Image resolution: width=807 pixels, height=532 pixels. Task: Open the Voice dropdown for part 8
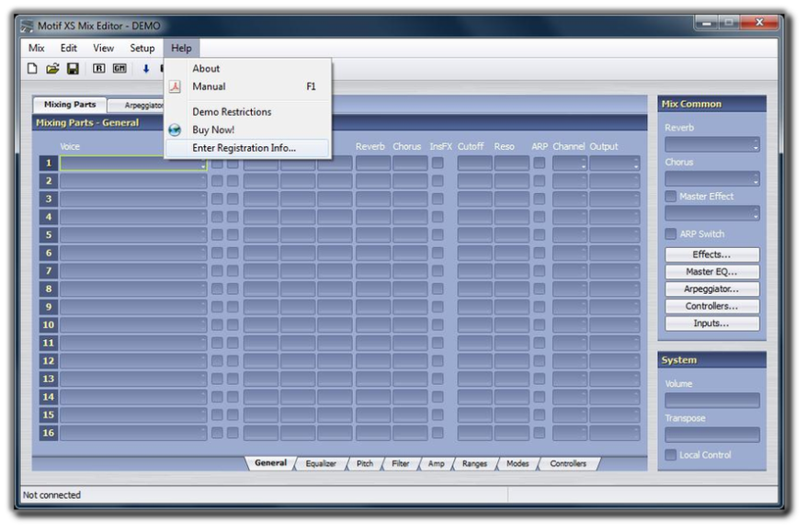pyautogui.click(x=133, y=289)
